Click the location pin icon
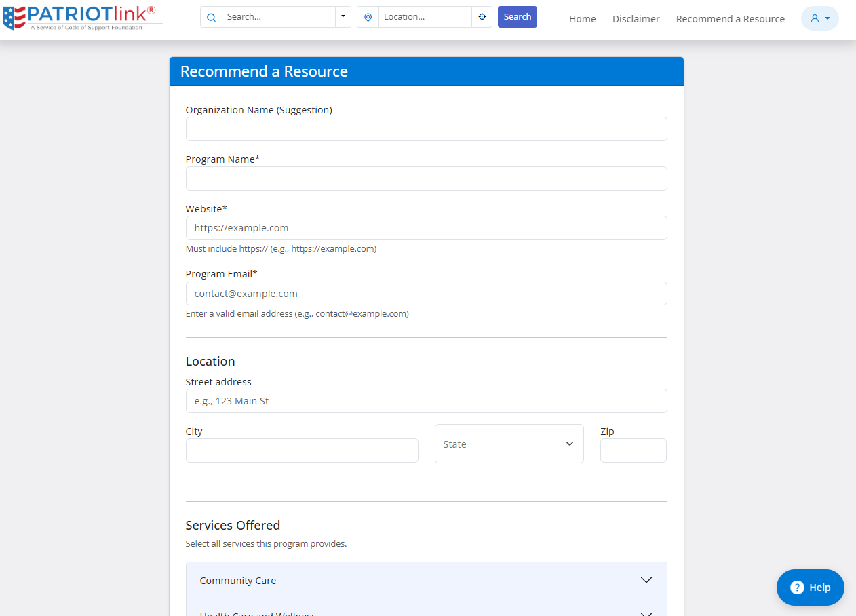 [x=368, y=17]
